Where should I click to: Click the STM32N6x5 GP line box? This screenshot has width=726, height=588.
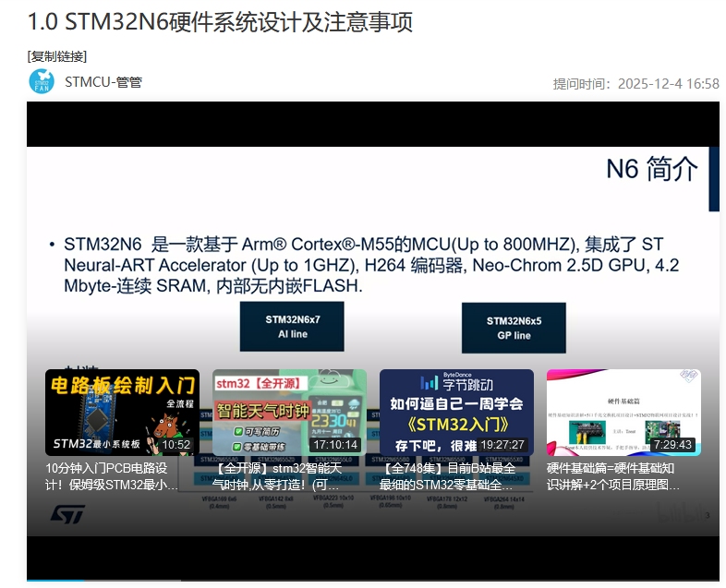click(x=514, y=328)
